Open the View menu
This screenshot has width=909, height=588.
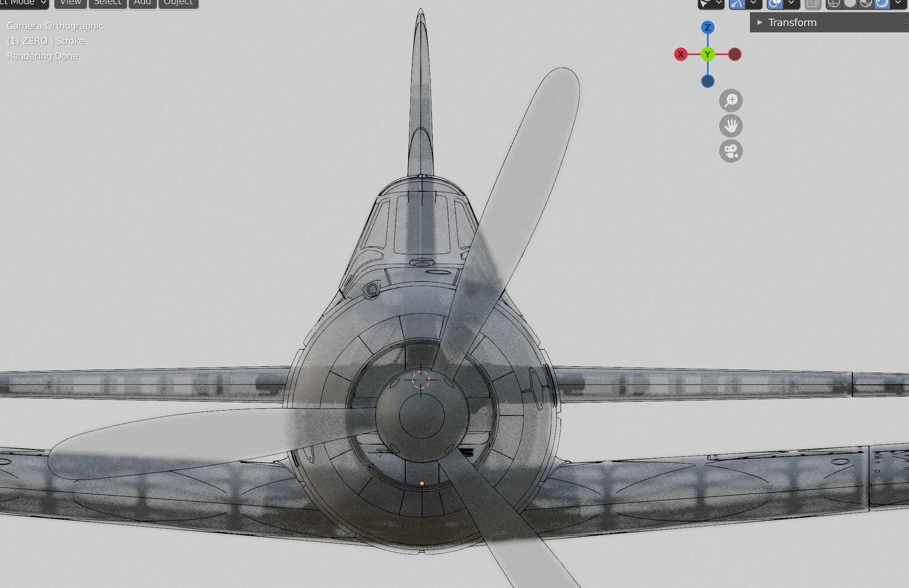tap(70, 3)
